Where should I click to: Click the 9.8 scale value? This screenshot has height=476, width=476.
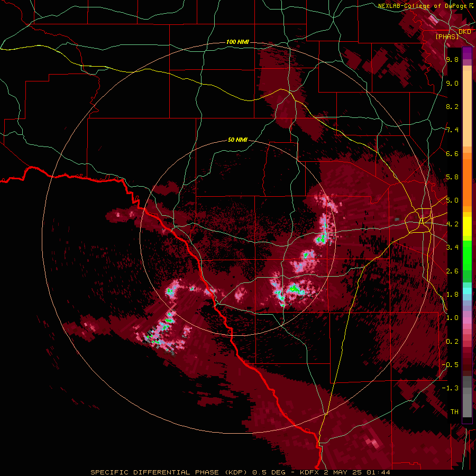(x=452, y=60)
